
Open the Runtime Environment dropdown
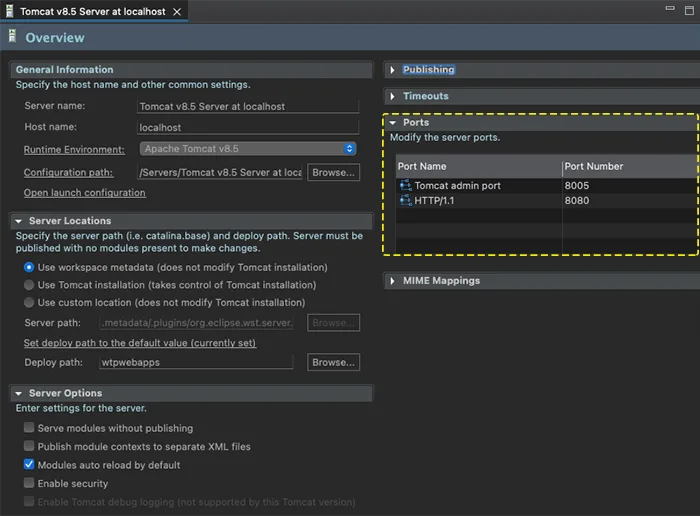(248, 149)
